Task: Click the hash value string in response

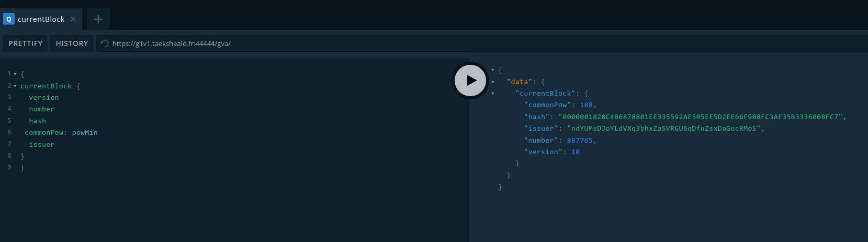Action: pyautogui.click(x=700, y=117)
